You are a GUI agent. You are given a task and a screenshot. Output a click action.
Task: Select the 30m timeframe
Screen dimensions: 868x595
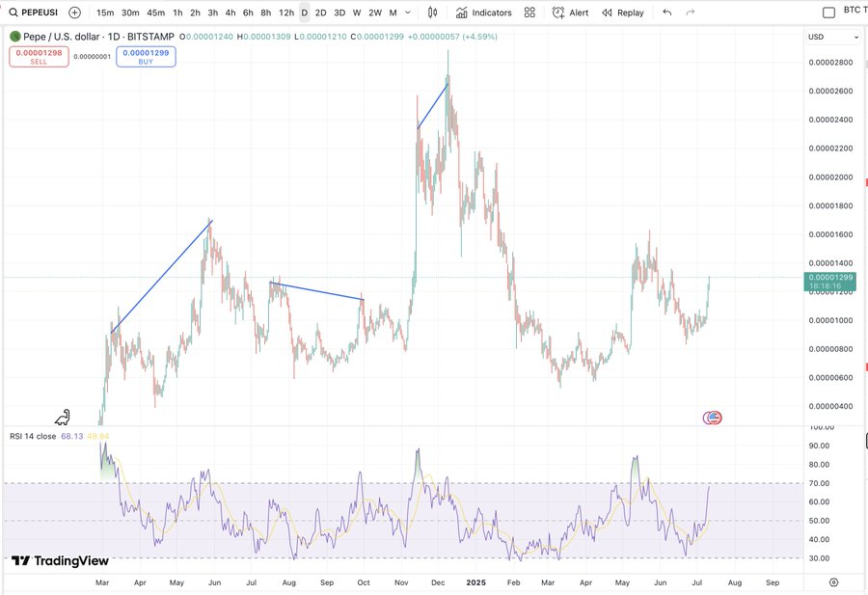click(x=130, y=13)
